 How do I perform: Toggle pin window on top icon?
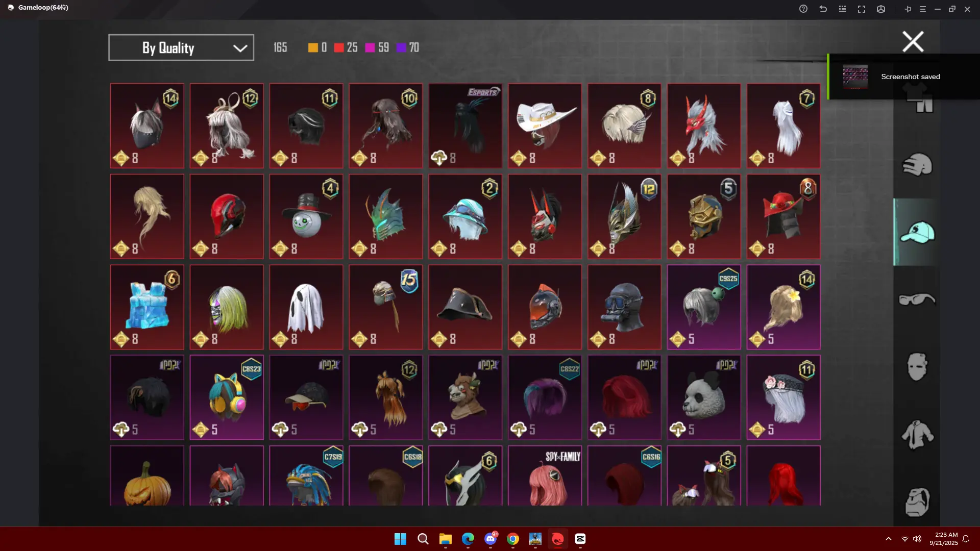pyautogui.click(x=908, y=9)
